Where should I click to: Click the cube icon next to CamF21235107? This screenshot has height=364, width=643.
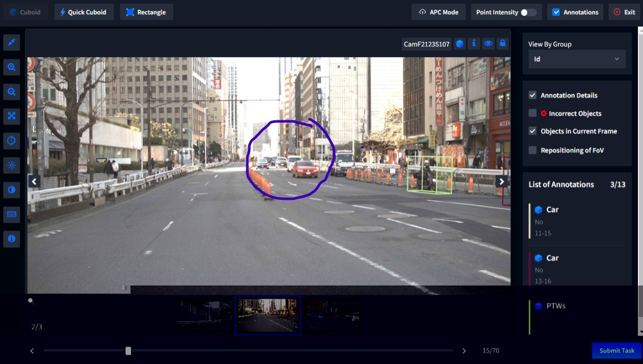tap(459, 44)
